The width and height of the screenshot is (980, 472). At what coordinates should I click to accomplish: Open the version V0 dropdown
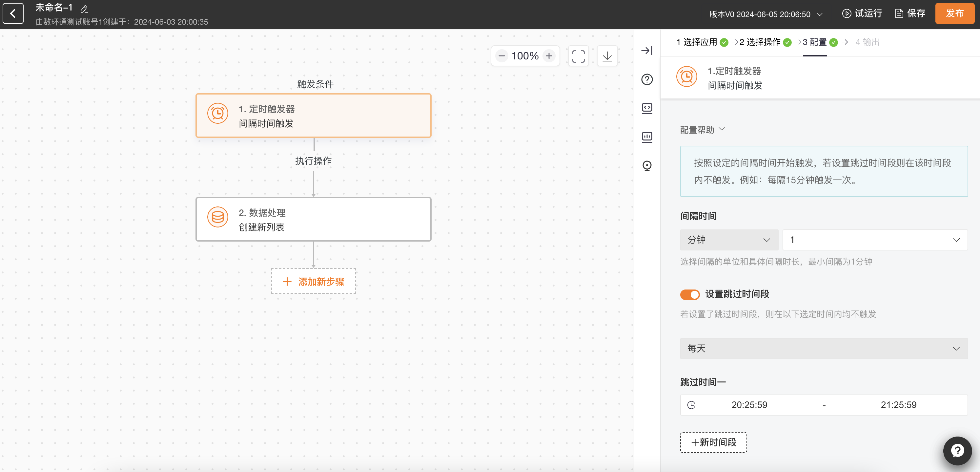pyautogui.click(x=766, y=14)
